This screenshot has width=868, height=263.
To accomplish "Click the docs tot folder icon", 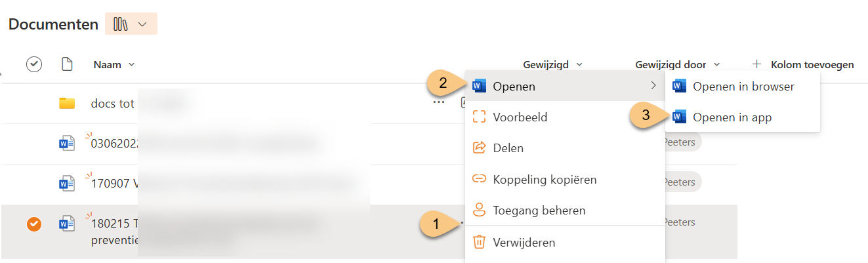I will (x=66, y=103).
